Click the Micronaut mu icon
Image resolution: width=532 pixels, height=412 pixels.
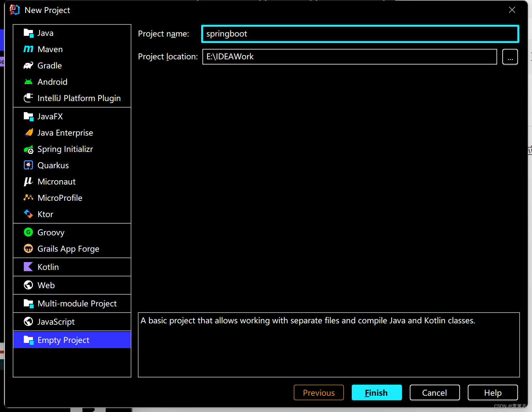[x=28, y=182]
